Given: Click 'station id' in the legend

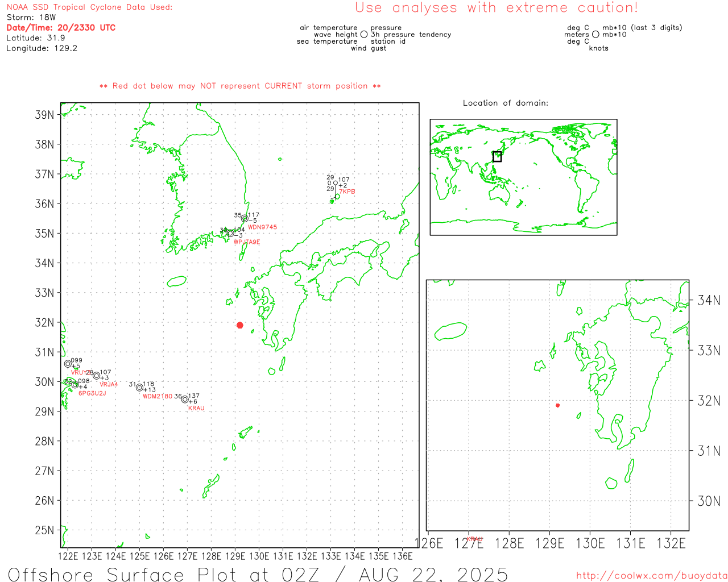Looking at the screenshot, I should pyautogui.click(x=388, y=41).
